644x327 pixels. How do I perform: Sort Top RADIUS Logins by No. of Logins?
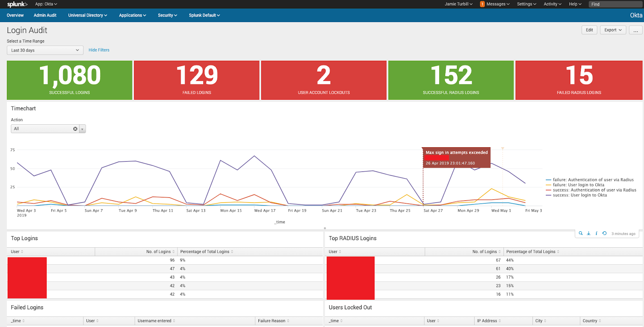(x=464, y=252)
